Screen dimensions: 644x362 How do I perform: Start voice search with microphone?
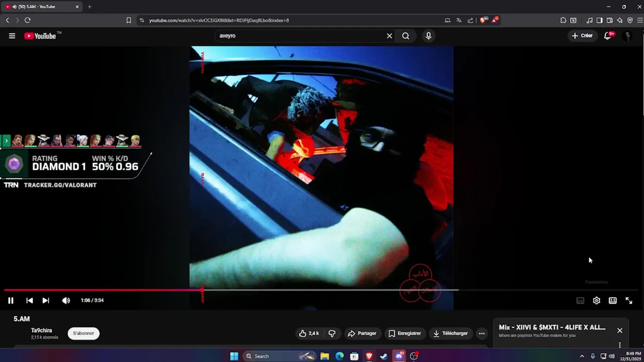[428, 36]
